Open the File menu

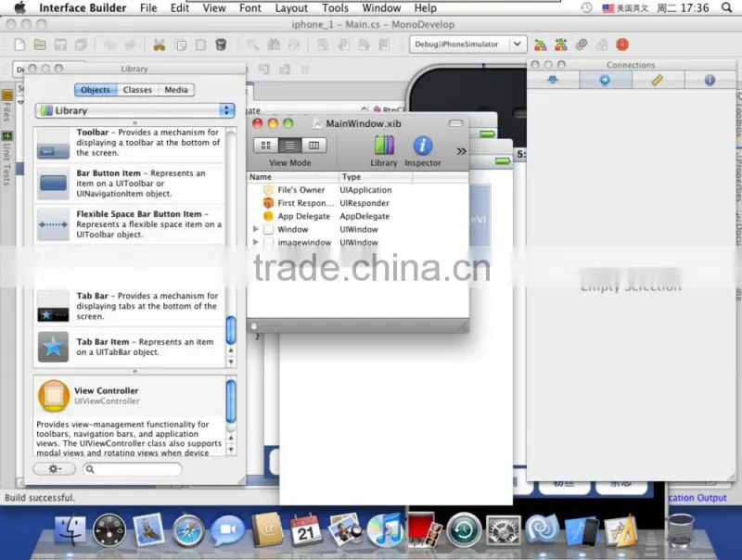(148, 8)
